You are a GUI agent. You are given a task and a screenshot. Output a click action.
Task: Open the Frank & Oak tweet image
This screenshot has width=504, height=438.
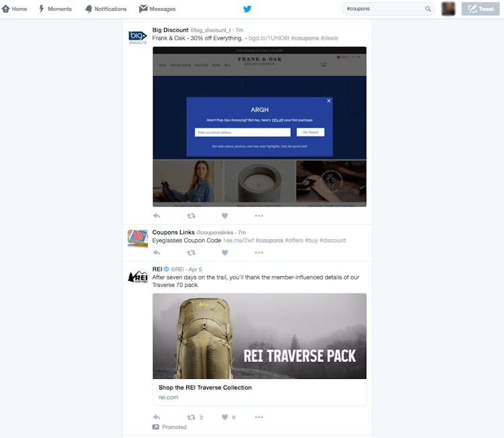[x=259, y=126]
